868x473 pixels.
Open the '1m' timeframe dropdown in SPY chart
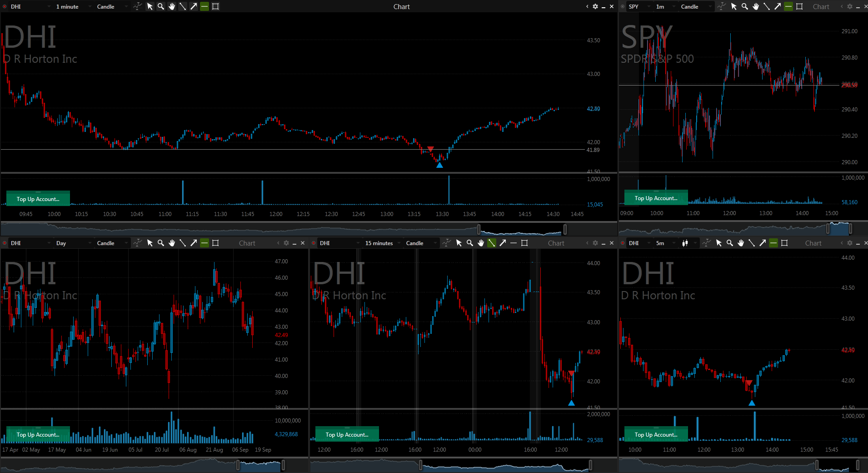coord(665,6)
